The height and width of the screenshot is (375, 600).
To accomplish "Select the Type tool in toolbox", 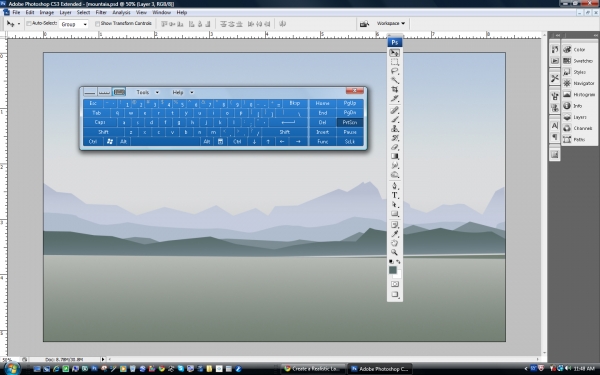I will [395, 196].
